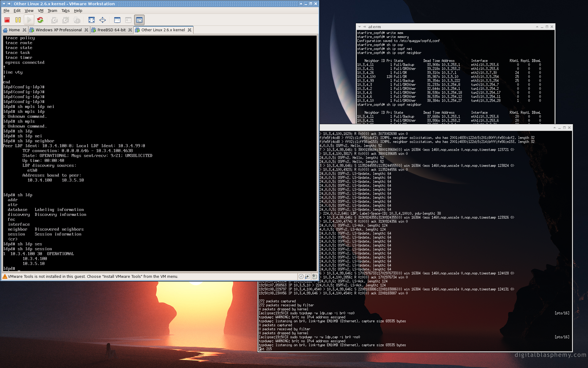Reset the virtual machine via the red-green arrows icon
This screenshot has height=368, width=588.
click(x=40, y=20)
